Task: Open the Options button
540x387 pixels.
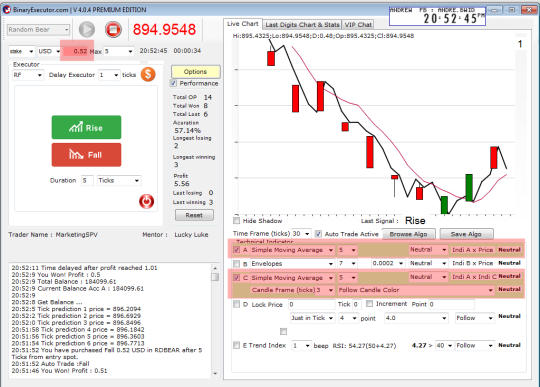Action: pyautogui.click(x=196, y=72)
